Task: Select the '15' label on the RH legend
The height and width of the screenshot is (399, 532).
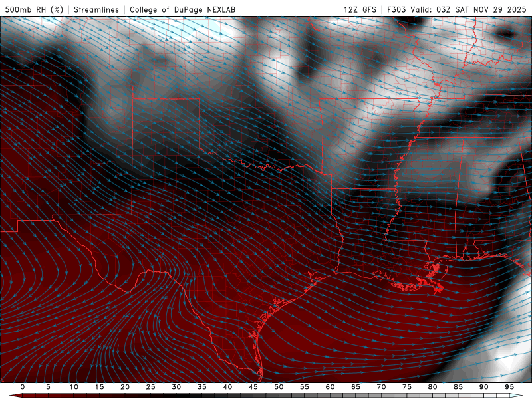Action: coord(99,387)
